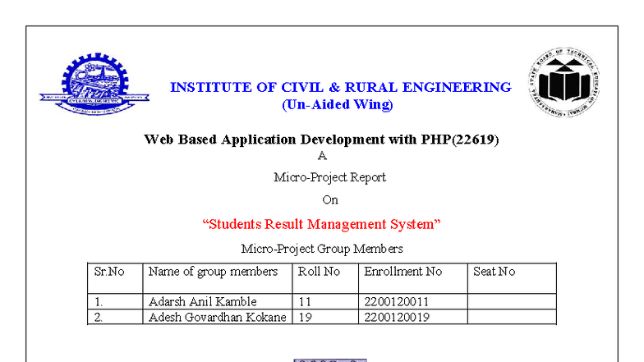Image resolution: width=644 pixels, height=362 pixels.
Task: Select the 'Web Based Application Development with PHP(22619)' title
Action: [x=322, y=140]
